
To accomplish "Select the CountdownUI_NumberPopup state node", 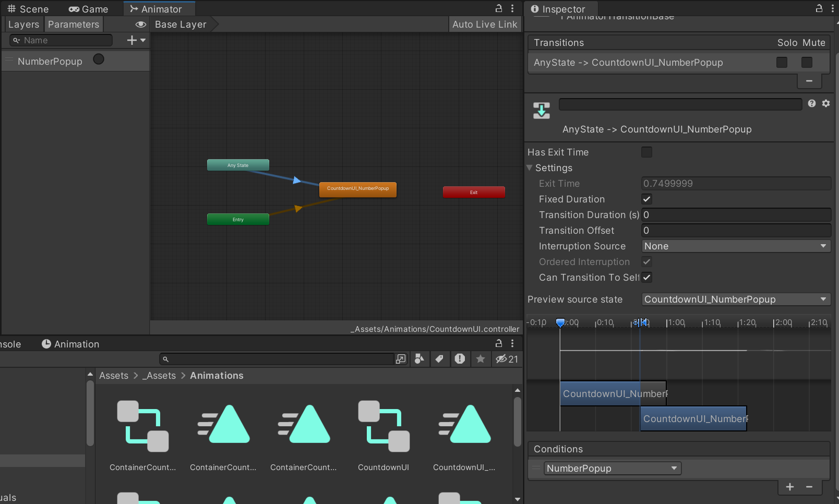I will [x=358, y=189].
